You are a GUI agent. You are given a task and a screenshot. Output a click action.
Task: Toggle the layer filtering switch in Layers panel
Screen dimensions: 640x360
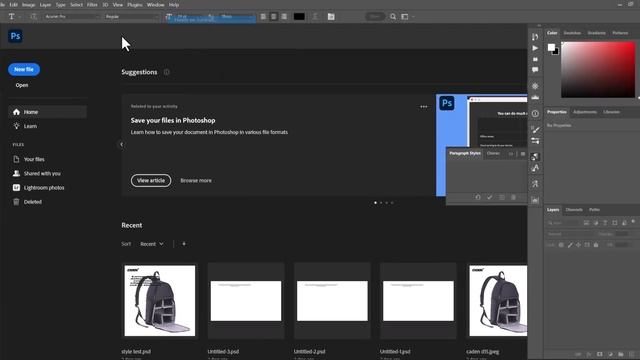click(633, 222)
